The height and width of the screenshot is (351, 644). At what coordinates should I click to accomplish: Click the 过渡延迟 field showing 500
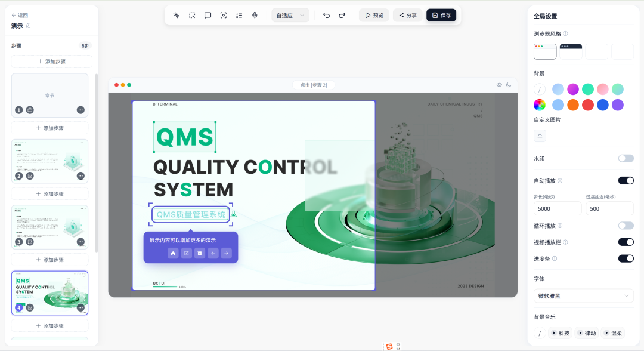click(x=609, y=208)
